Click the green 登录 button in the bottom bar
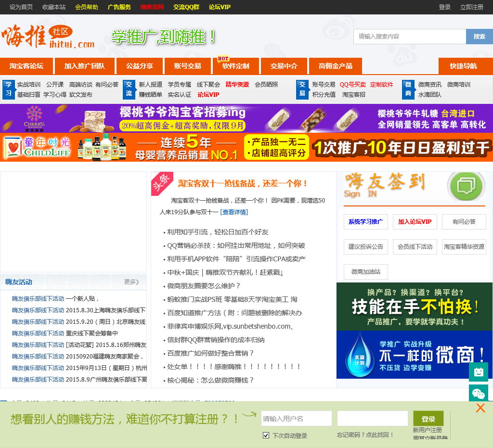 (x=428, y=419)
